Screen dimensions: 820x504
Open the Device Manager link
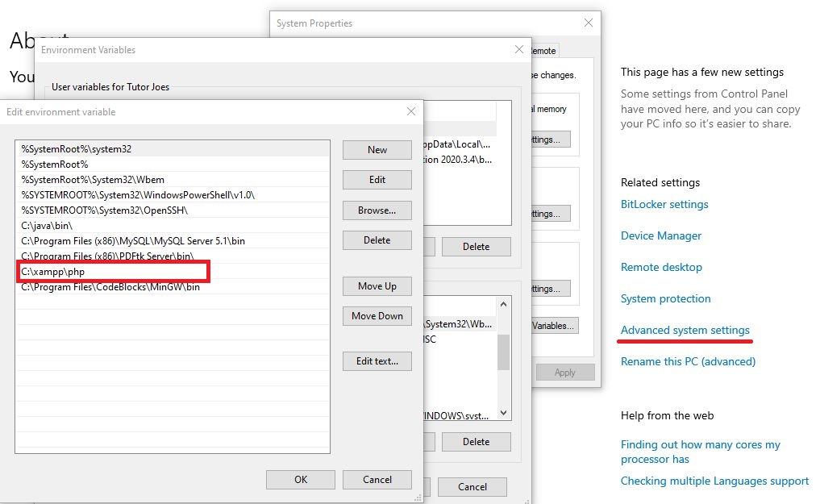click(x=660, y=236)
